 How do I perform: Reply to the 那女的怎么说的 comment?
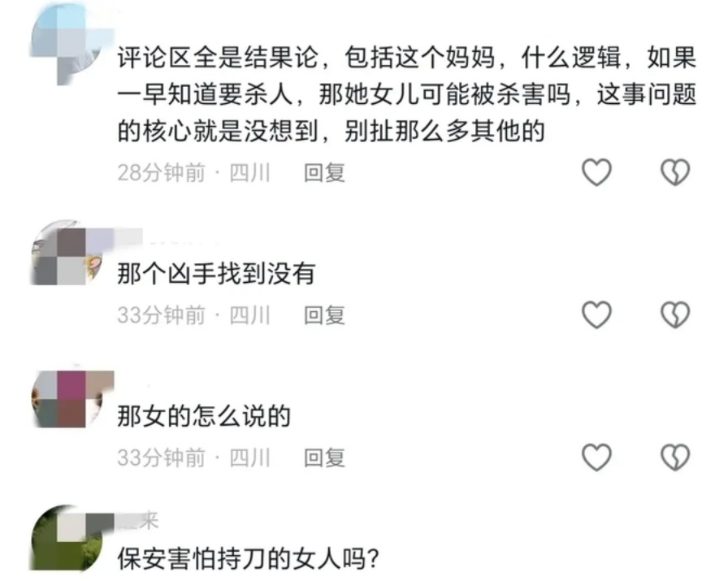324,458
